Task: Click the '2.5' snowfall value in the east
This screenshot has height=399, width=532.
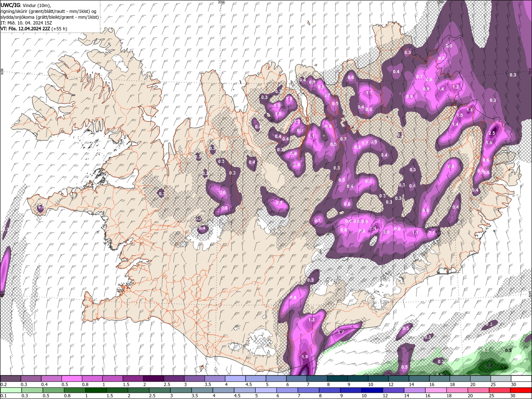Action: [492, 133]
